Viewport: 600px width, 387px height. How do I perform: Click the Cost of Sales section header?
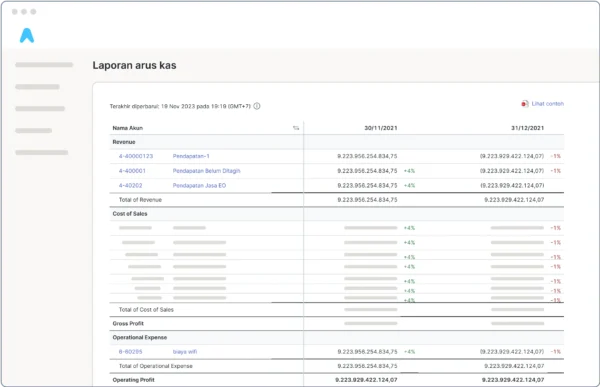(130, 214)
